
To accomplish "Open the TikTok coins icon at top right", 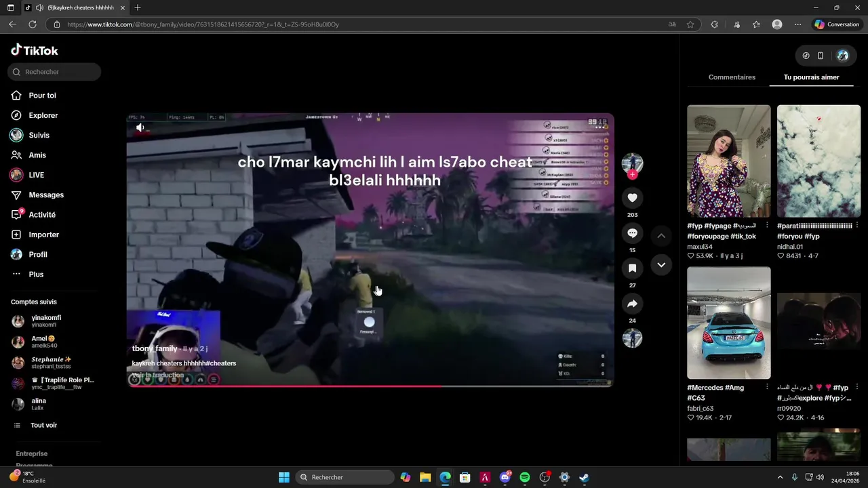I will tap(806, 56).
